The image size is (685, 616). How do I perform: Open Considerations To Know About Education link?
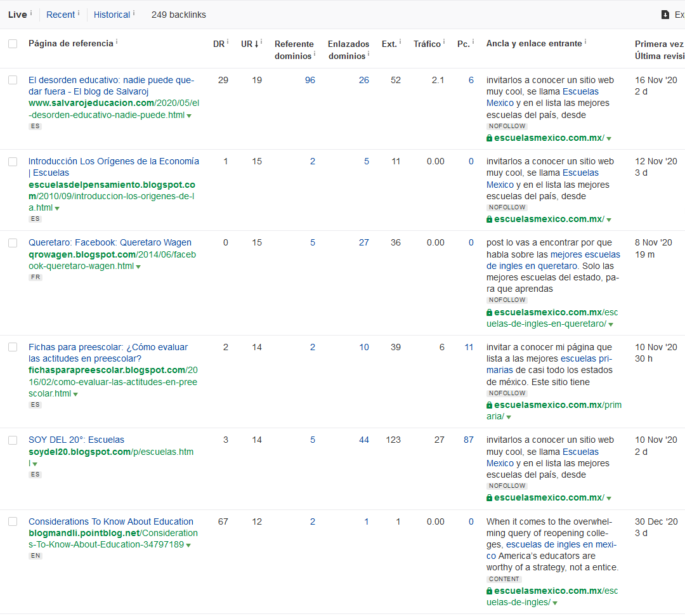point(111,521)
